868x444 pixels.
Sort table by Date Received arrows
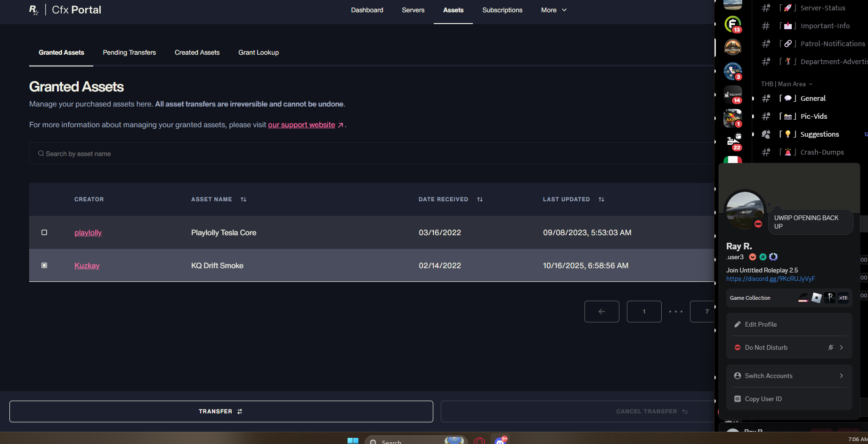[x=480, y=199]
